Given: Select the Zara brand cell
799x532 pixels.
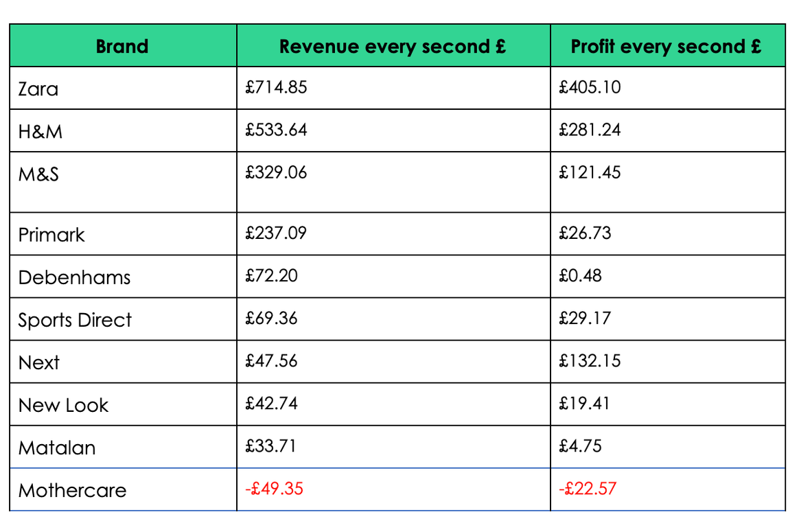Looking at the screenshot, I should tap(38, 89).
